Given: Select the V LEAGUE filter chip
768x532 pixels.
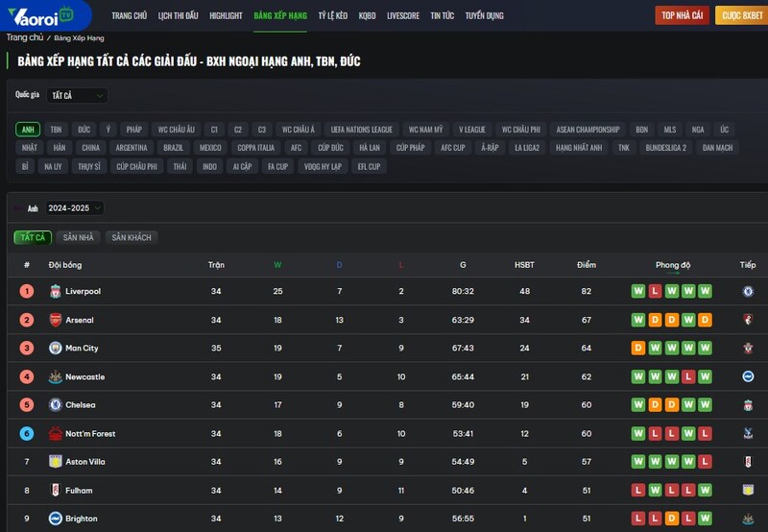Looking at the screenshot, I should tap(472, 130).
